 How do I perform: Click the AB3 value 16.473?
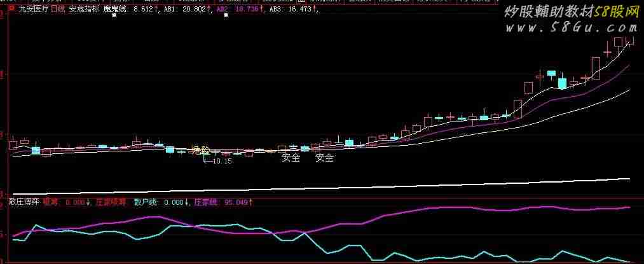pos(300,10)
